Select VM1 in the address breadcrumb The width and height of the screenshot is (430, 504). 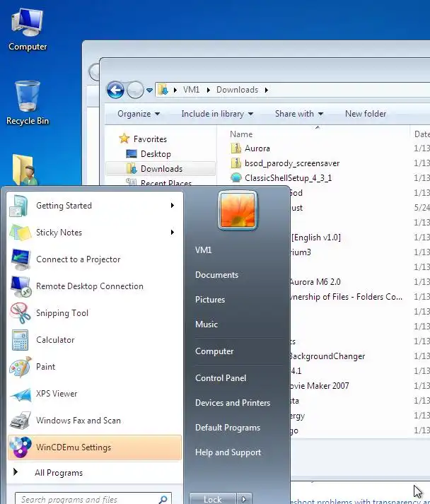(192, 90)
